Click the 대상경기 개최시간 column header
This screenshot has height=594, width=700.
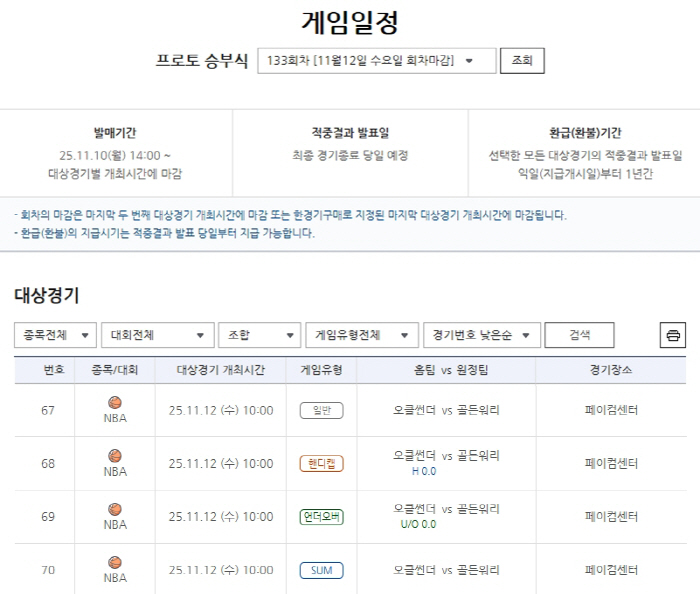click(220, 370)
